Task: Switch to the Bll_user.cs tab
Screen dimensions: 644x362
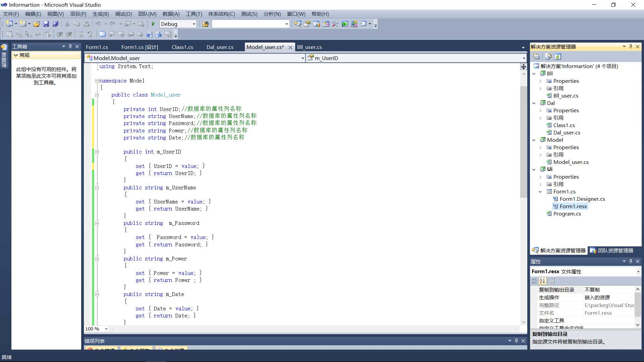Action: tap(310, 47)
